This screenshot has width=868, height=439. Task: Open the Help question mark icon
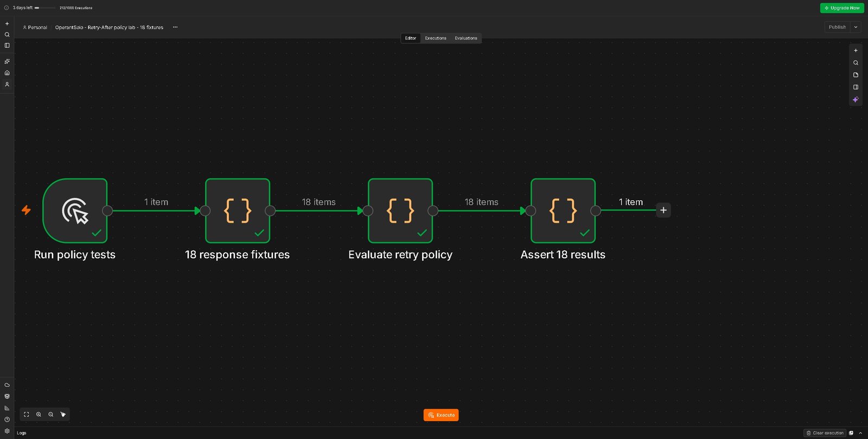[x=7, y=419]
